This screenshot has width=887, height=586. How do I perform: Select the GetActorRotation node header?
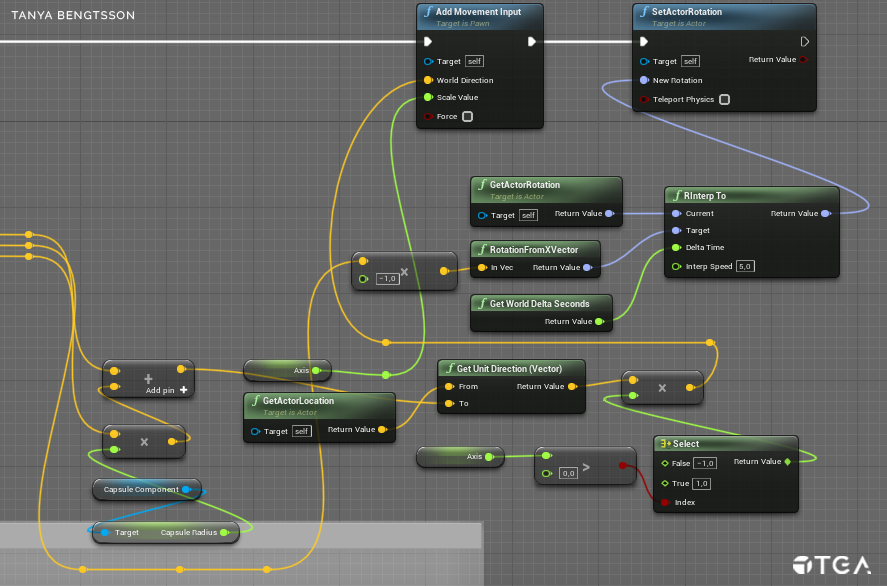546,189
